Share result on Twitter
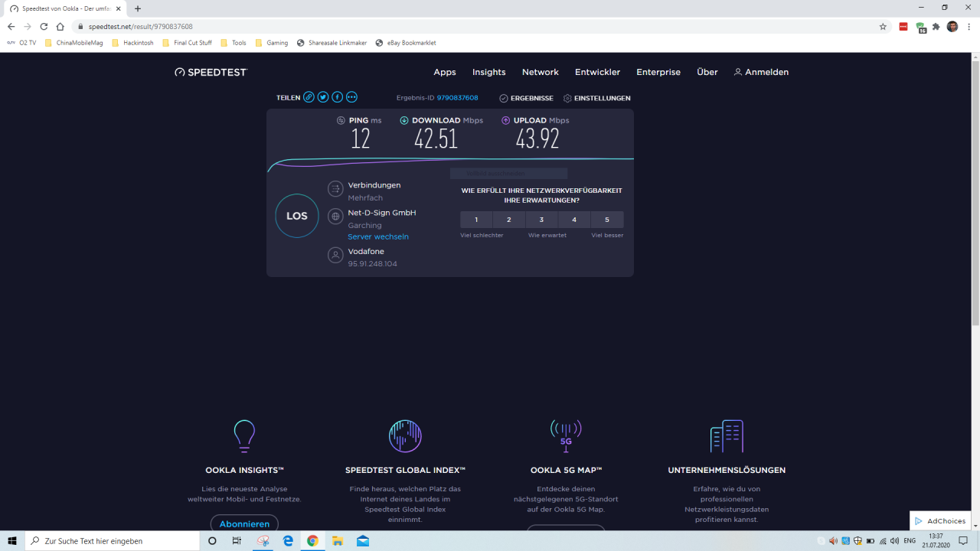The image size is (980, 551). [323, 97]
